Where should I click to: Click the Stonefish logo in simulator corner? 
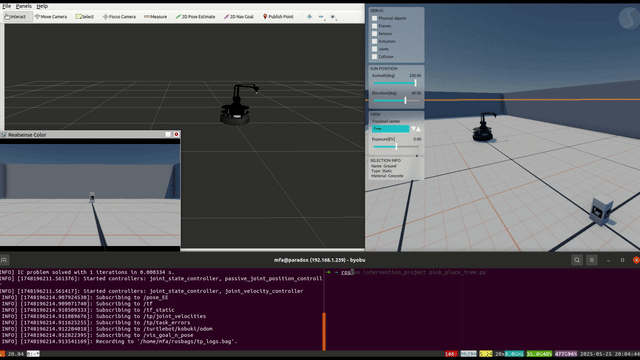click(x=629, y=18)
